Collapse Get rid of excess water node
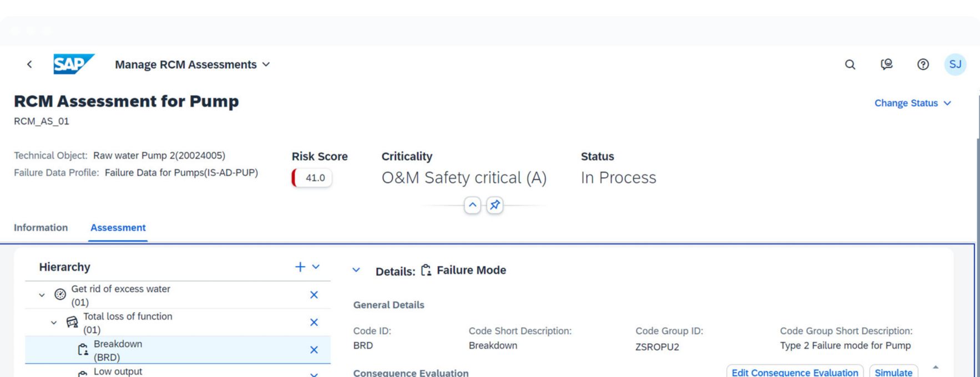This screenshot has width=980, height=377. pyautogui.click(x=42, y=295)
